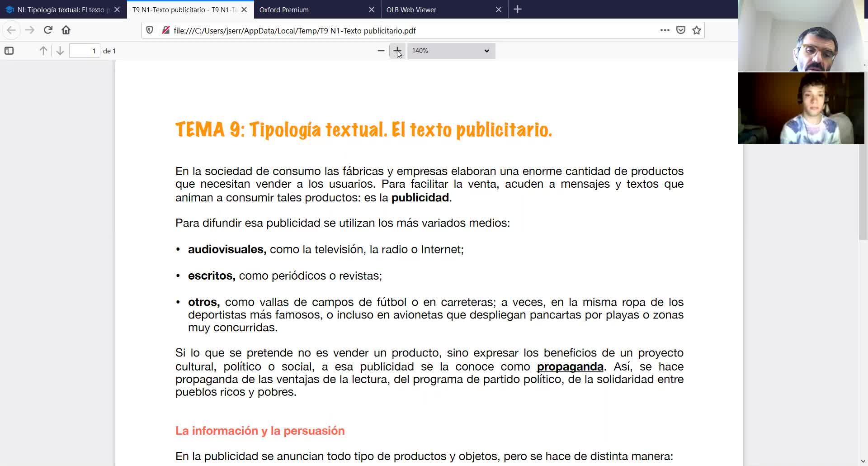
Task: Click the scrollbar down arrow
Action: 863,461
